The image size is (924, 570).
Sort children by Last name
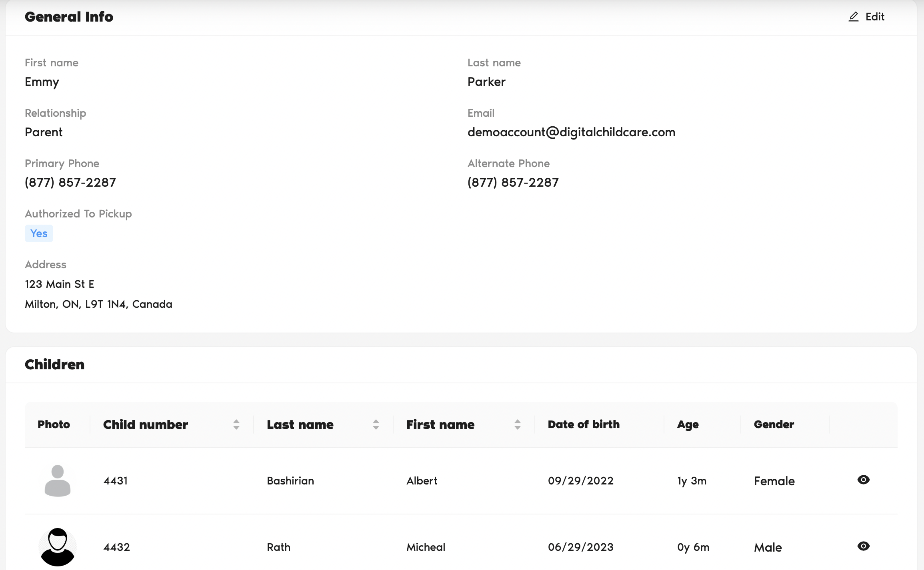[376, 425]
